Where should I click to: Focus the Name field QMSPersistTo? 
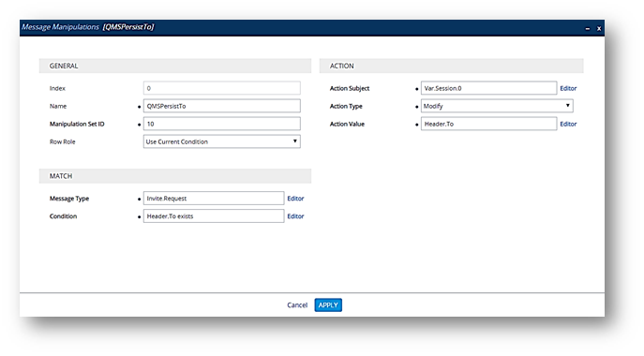pos(222,106)
